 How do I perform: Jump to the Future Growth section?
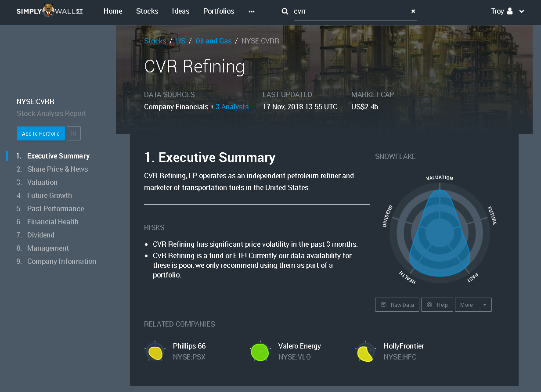click(50, 195)
